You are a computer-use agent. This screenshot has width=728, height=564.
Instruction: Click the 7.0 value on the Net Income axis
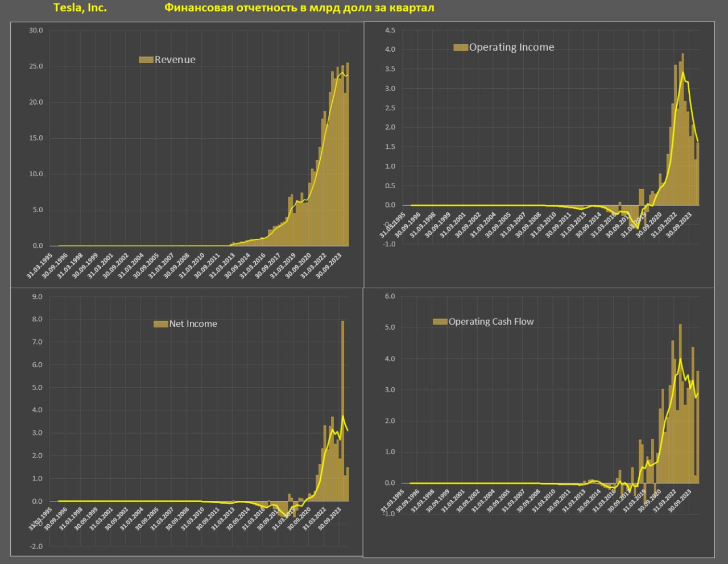coord(37,342)
